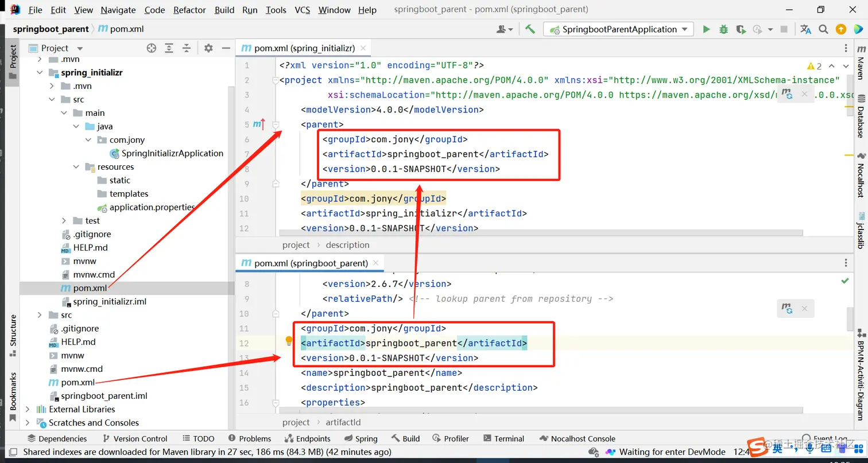Click the Select Opened File target icon
Viewport: 868px width, 463px height.
click(x=152, y=48)
